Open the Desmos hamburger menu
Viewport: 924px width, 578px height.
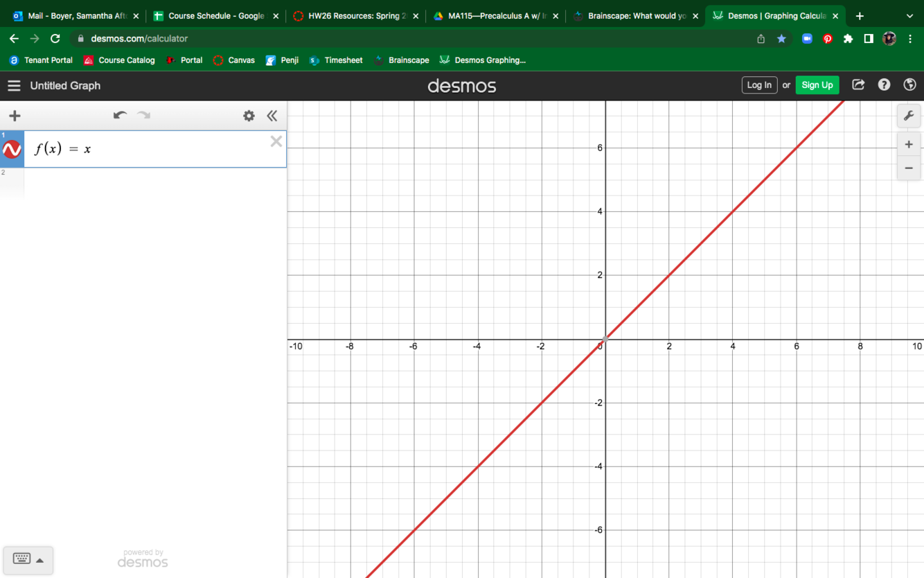click(x=14, y=85)
